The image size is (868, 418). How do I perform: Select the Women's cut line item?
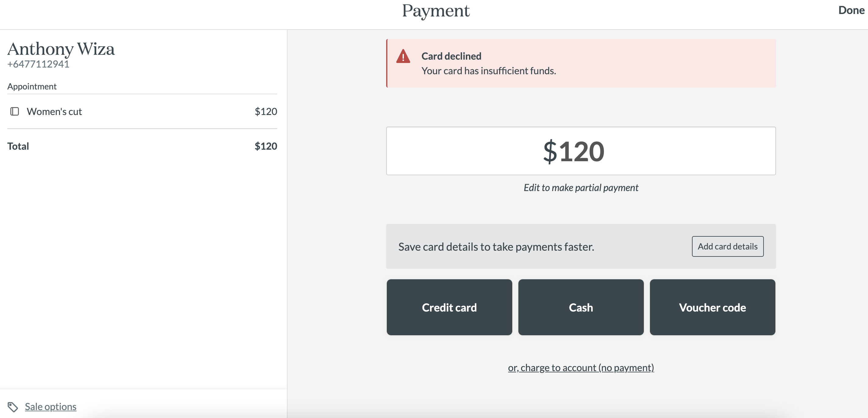pos(54,111)
